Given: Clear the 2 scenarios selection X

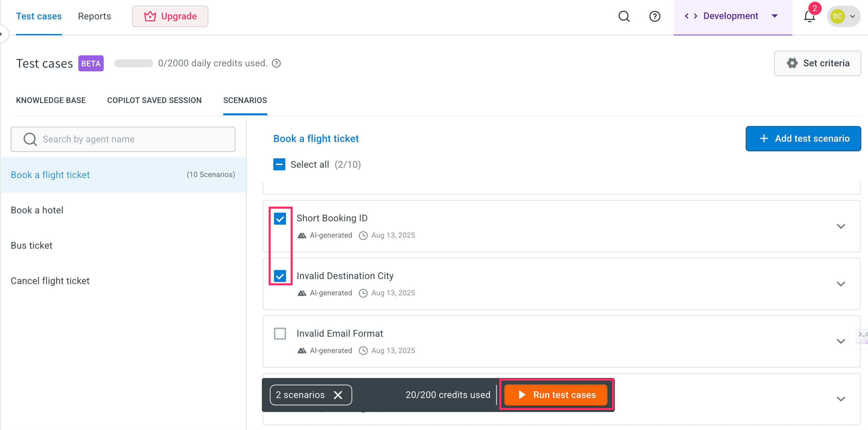Looking at the screenshot, I should pyautogui.click(x=338, y=395).
